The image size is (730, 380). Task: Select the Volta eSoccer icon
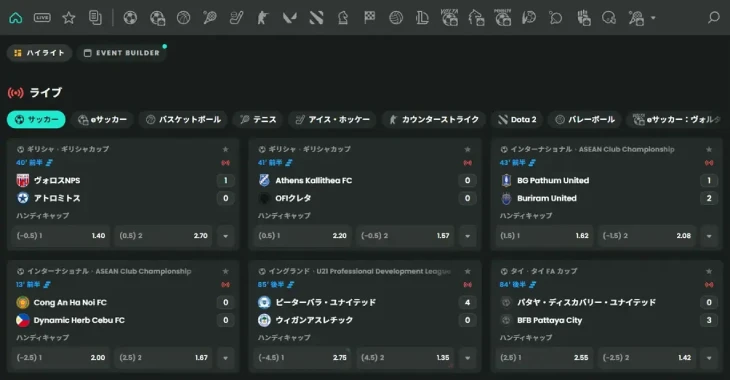coord(449,18)
